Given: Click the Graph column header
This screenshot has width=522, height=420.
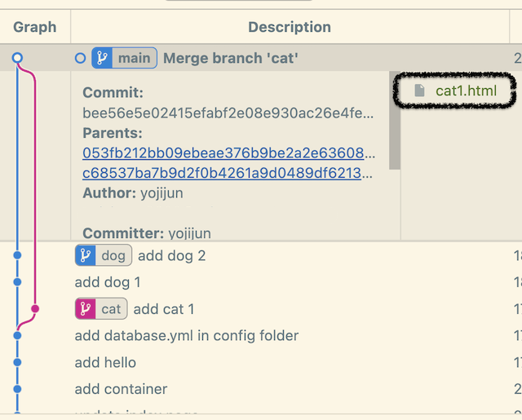Looking at the screenshot, I should (35, 27).
